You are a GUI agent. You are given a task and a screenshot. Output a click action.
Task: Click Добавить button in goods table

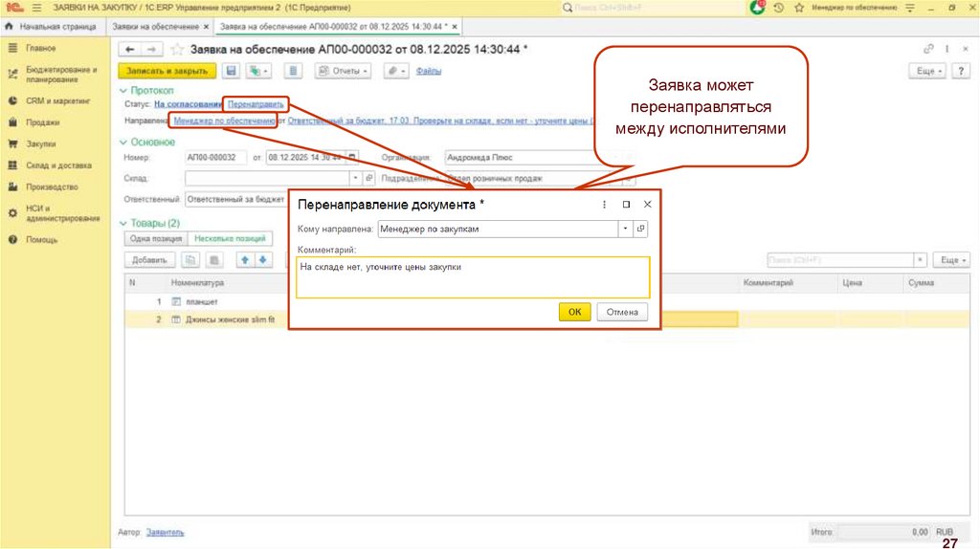(x=149, y=260)
